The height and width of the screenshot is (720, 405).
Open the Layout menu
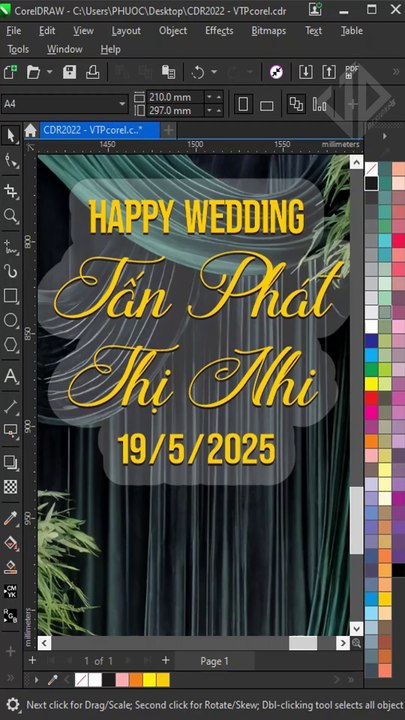[126, 31]
